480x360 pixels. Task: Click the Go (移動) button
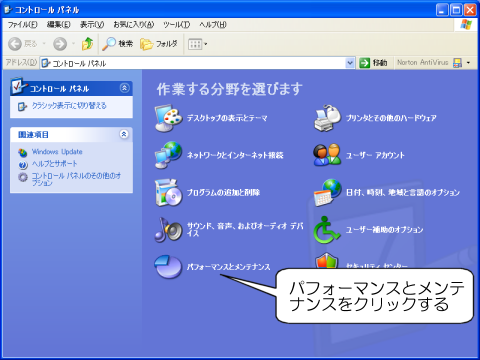(373, 63)
